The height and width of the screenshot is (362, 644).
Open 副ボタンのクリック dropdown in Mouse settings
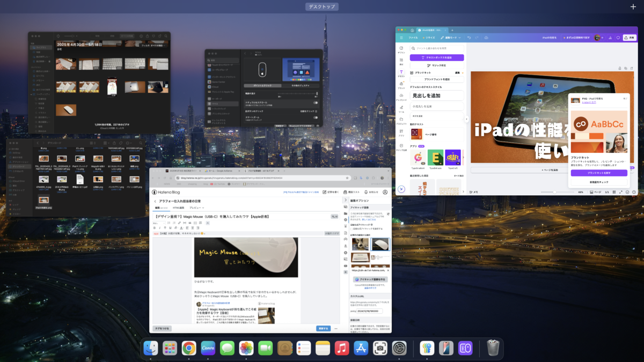click(x=309, y=112)
